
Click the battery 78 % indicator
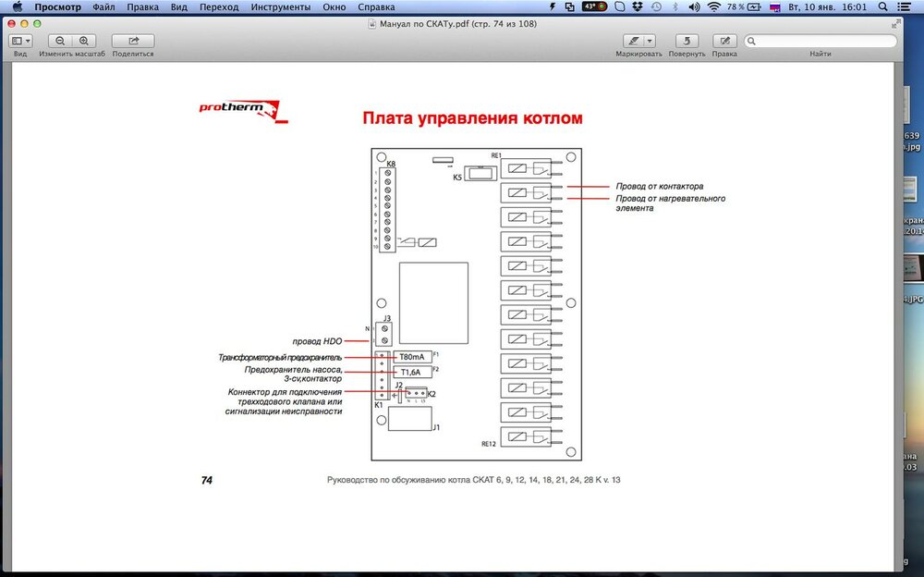click(744, 7)
